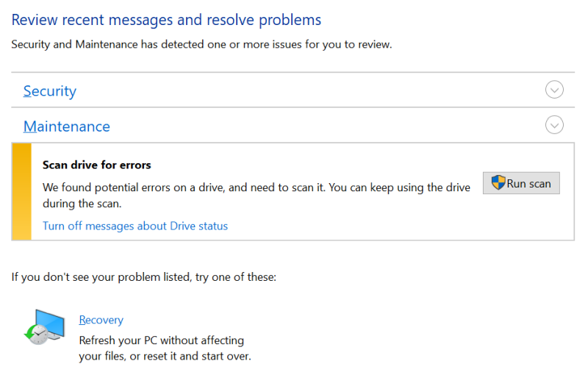Open the Security heading link
588x386 pixels.
pos(50,90)
